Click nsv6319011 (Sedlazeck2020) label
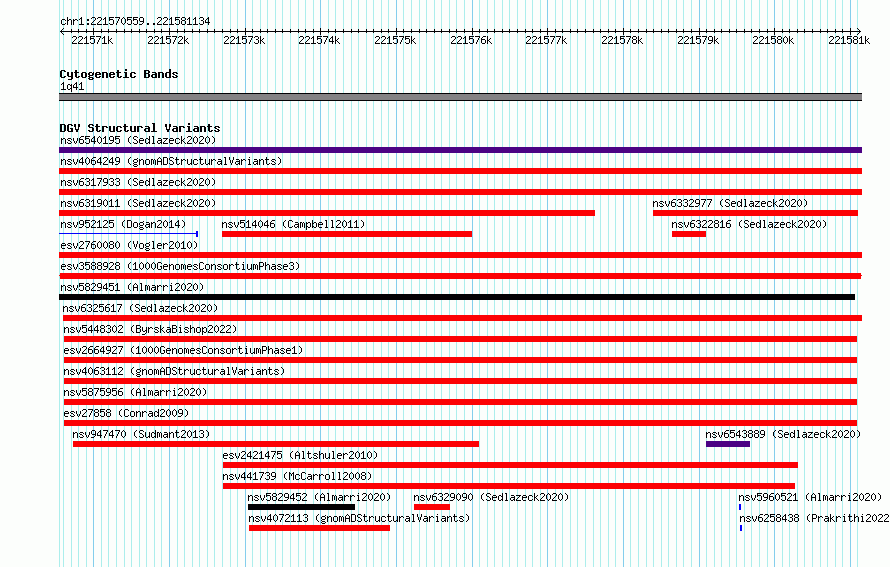This screenshot has height=567, width=890. 138,203
